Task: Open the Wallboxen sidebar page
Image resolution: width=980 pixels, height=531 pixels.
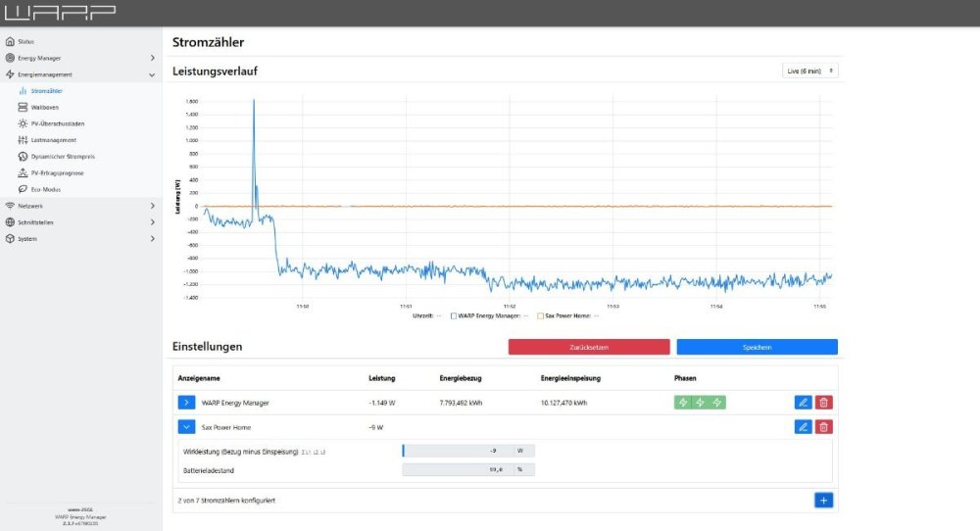Action: (44, 107)
